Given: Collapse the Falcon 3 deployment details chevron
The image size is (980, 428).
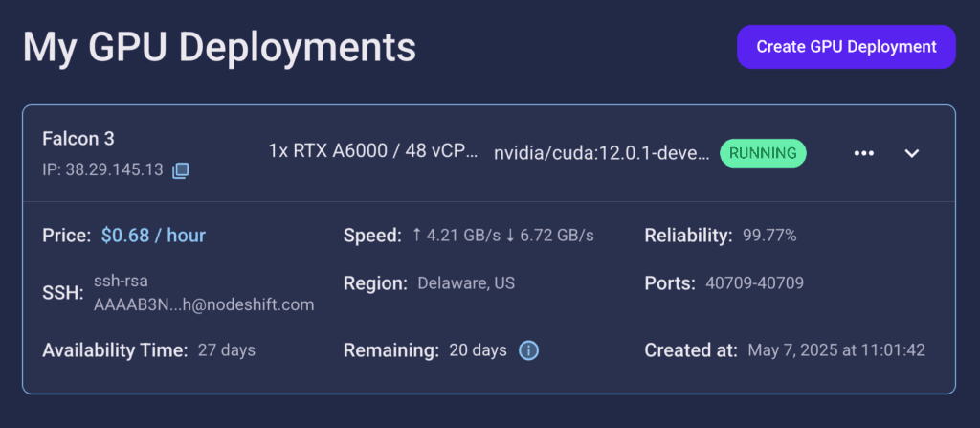Looking at the screenshot, I should pyautogui.click(x=912, y=153).
